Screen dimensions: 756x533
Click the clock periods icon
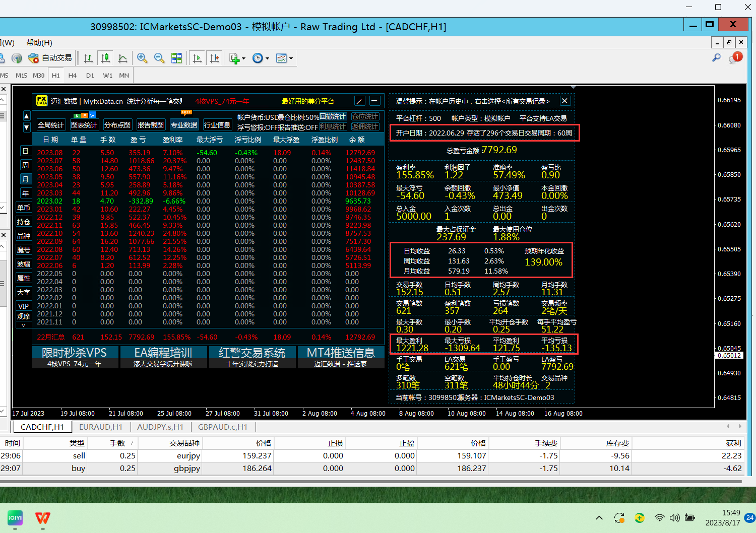[x=258, y=58]
